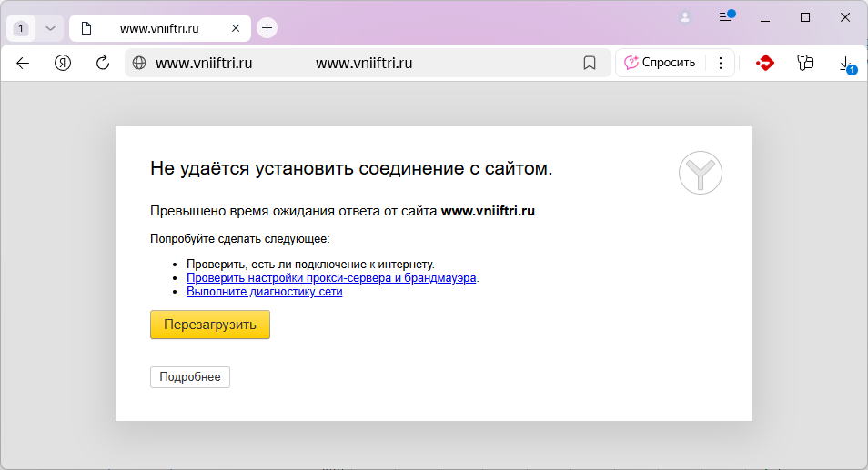
Task: Click "Проверить, есть ли подключение к интернету" text
Action: click(310, 265)
